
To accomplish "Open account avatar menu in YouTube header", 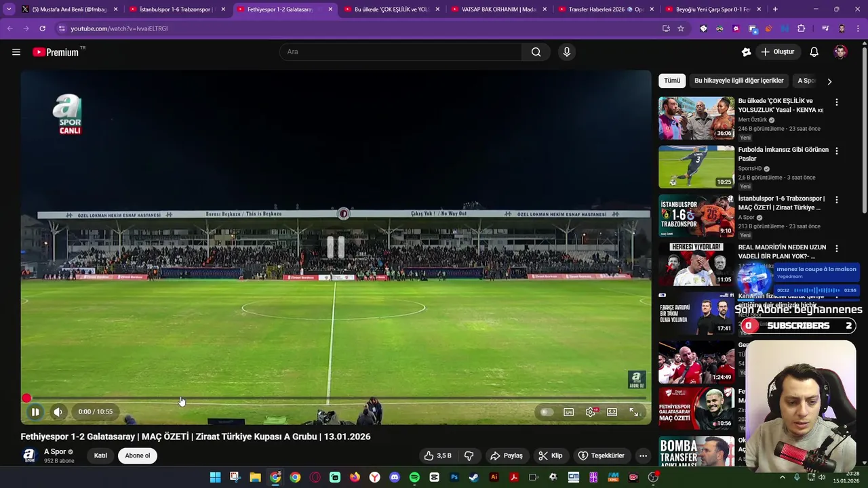I will coord(840,52).
